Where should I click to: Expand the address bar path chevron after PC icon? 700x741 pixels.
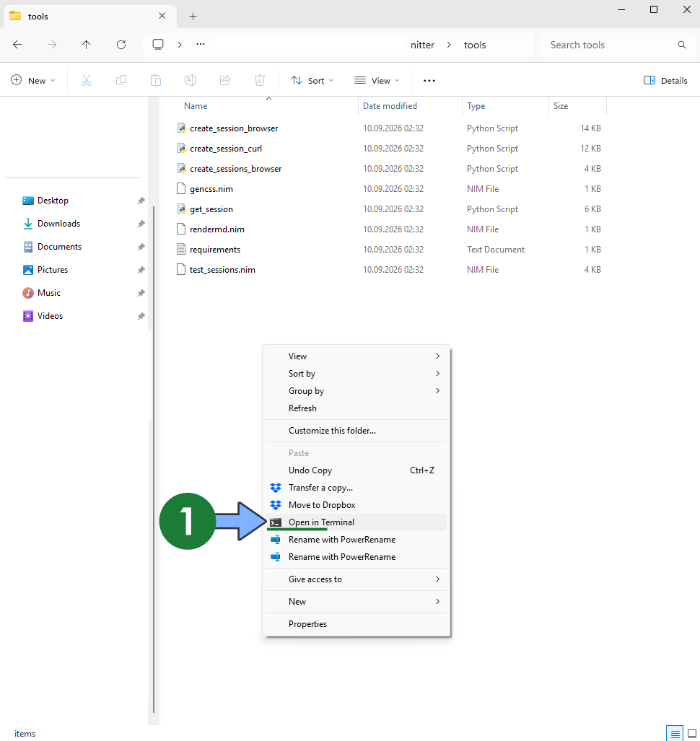click(180, 45)
